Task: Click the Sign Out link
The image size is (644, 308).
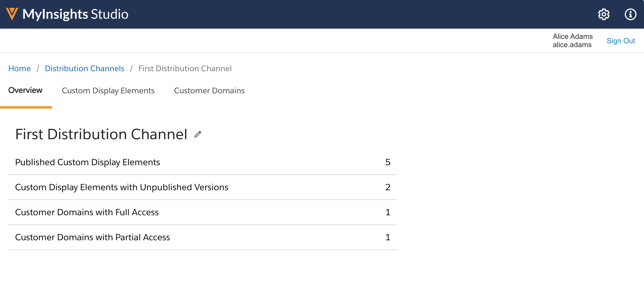Action: (620, 41)
